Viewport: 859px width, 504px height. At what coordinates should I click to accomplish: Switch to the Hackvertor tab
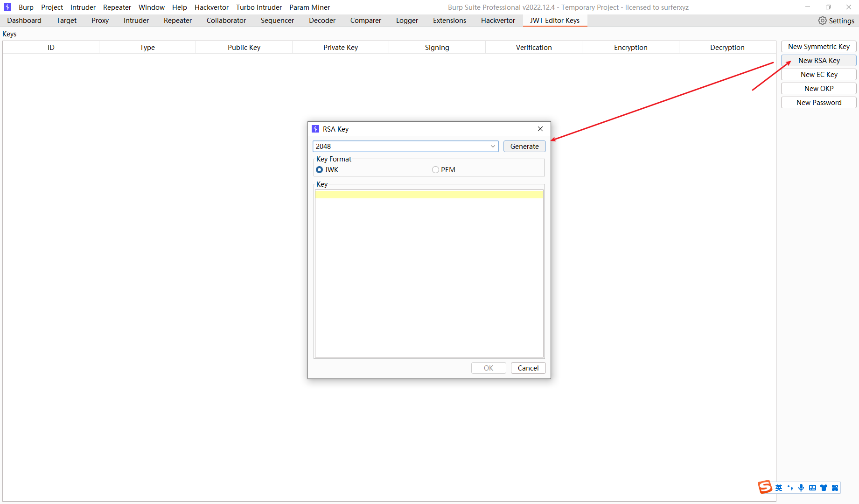point(498,21)
